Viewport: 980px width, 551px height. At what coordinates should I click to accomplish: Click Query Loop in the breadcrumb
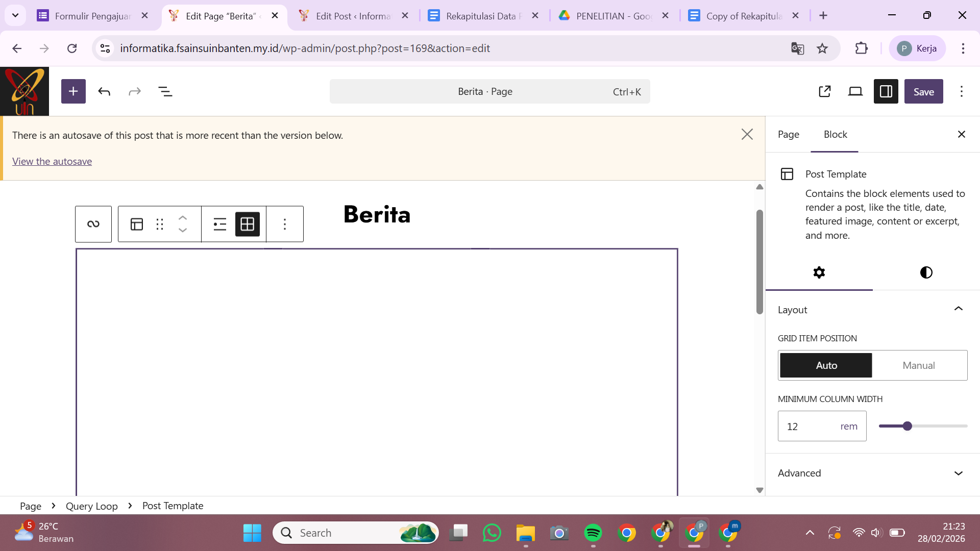coord(92,506)
